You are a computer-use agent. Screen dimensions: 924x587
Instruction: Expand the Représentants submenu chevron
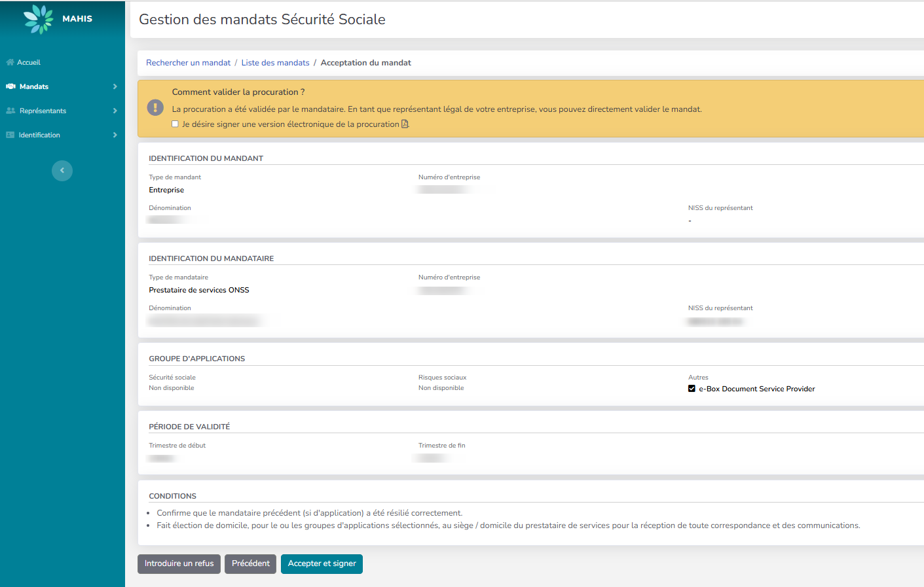point(115,111)
